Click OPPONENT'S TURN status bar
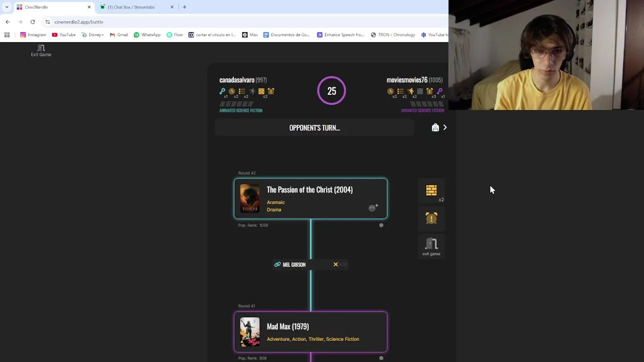644x362 pixels. 314,128
